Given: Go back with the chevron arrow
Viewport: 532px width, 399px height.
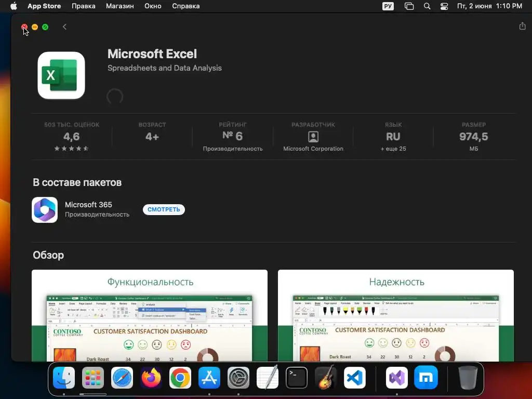Looking at the screenshot, I should pyautogui.click(x=64, y=27).
